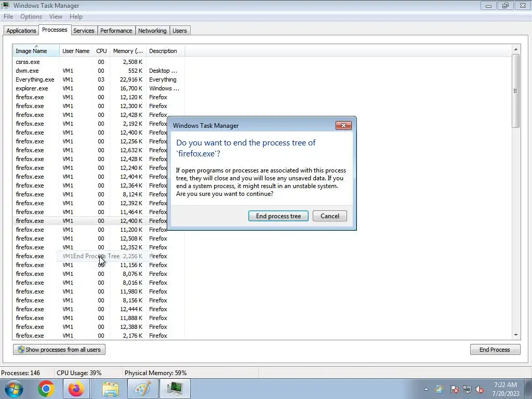This screenshot has width=532, height=399.
Task: Switch to the Services tab
Action: (84, 31)
